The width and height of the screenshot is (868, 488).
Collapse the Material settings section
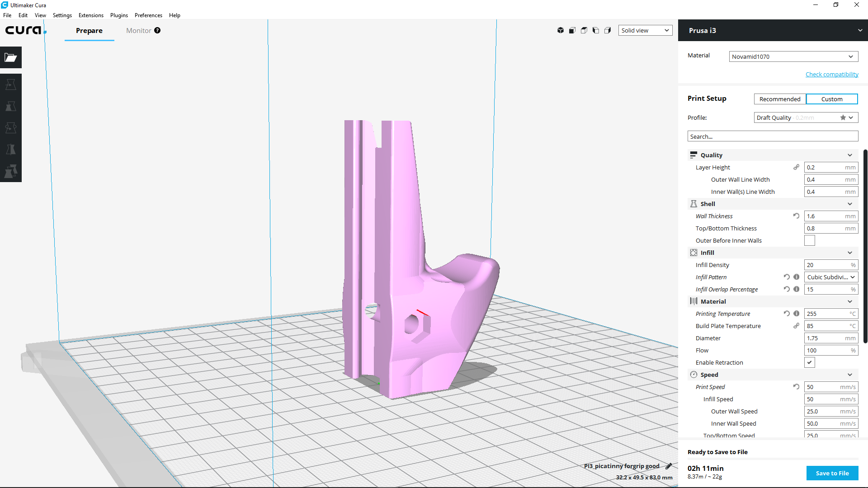[773, 301]
